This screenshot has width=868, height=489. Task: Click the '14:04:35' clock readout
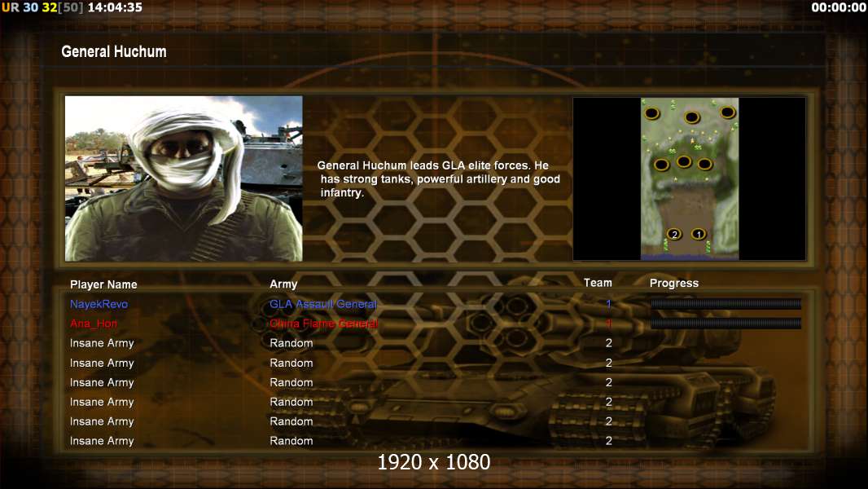115,8
